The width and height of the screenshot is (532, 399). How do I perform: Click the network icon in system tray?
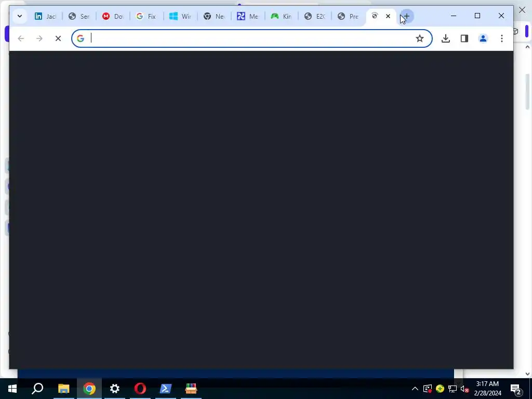[x=453, y=389]
